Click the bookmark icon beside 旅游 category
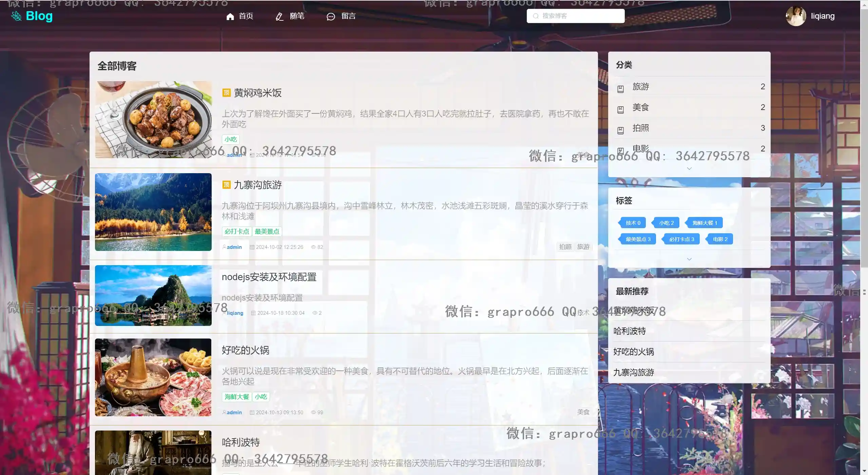868x475 pixels. point(620,89)
